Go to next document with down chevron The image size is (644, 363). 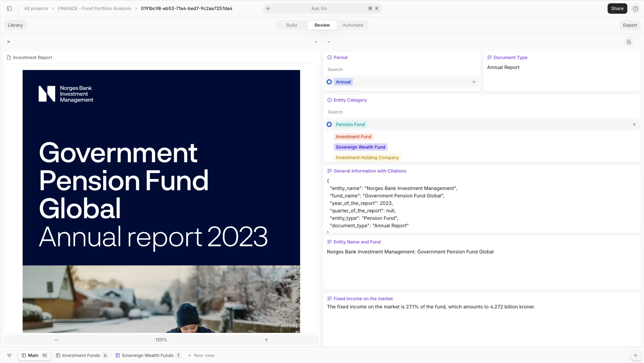pyautogui.click(x=328, y=42)
